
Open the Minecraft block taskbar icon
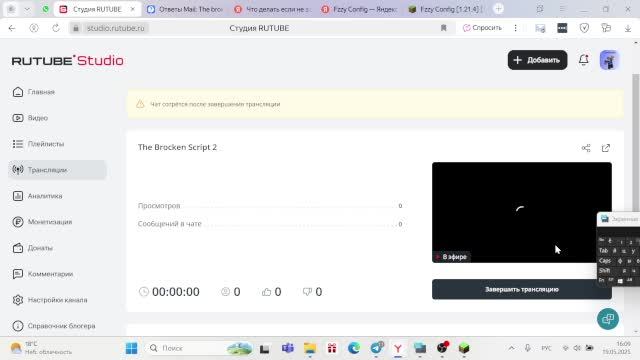tap(464, 348)
